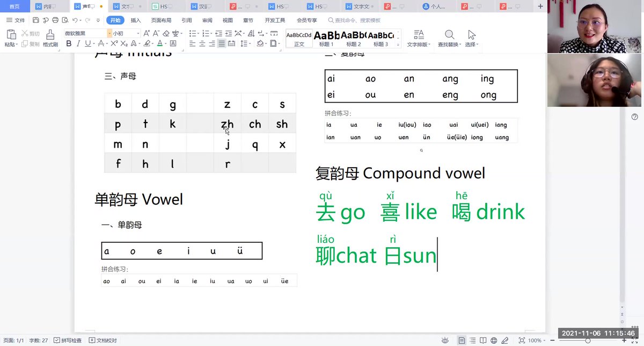Toggle italic formatting
This screenshot has width=644, height=346.
coord(78,43)
